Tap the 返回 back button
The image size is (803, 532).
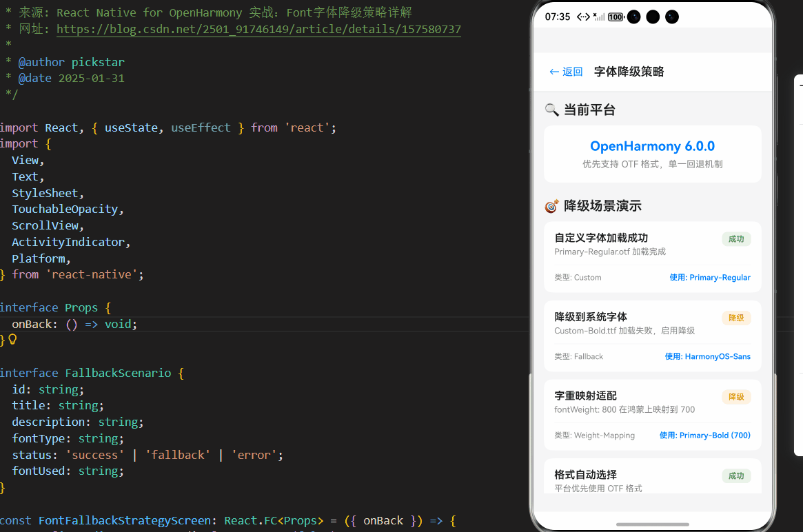click(x=566, y=72)
